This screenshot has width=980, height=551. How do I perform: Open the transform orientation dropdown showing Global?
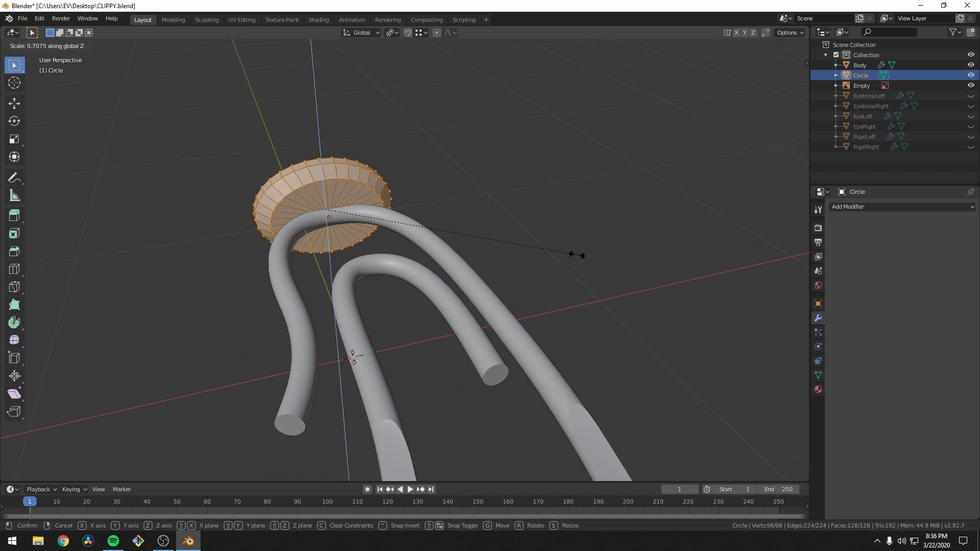coord(361,32)
